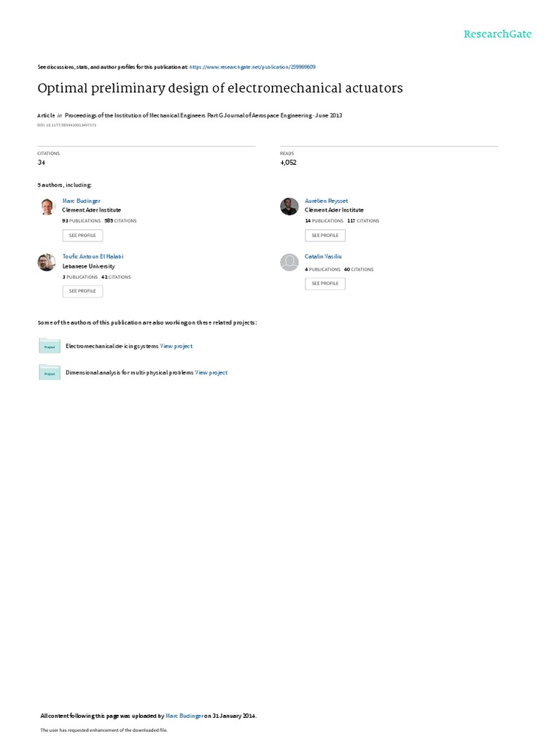Open Toufic Antoun El Halabi's name link
This screenshot has width=560, height=747.
pos(93,256)
